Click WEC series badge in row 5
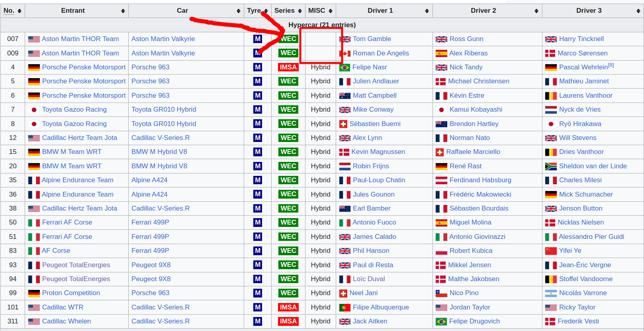Viewport: 644px width, 331px height. (x=288, y=81)
